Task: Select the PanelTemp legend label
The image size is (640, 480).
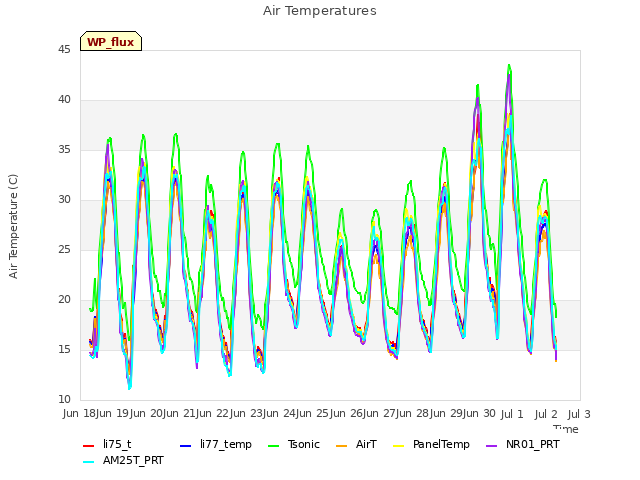Action: (441, 444)
